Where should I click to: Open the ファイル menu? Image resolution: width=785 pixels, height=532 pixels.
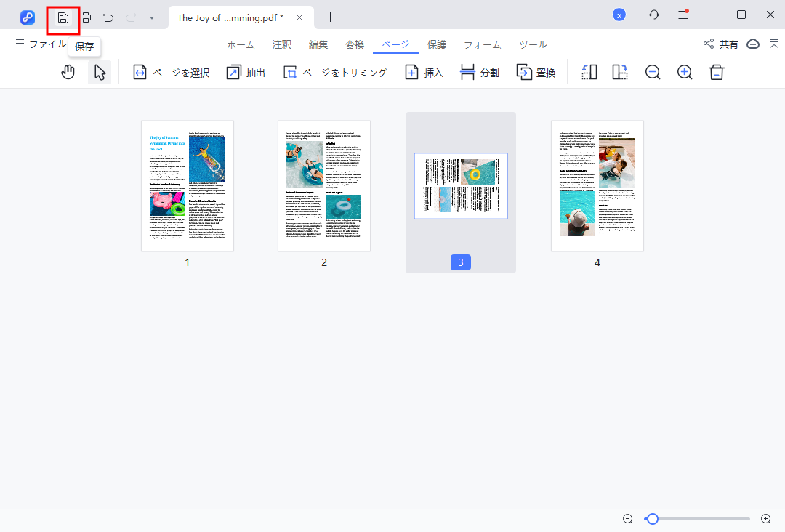point(41,44)
